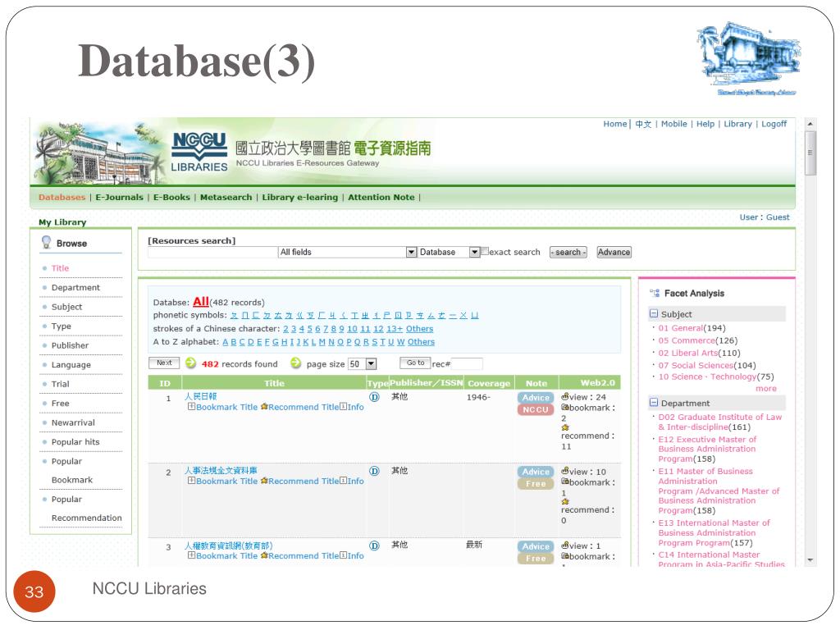Click the Go to button
Viewport: 840px width, 630px height.
415,363
